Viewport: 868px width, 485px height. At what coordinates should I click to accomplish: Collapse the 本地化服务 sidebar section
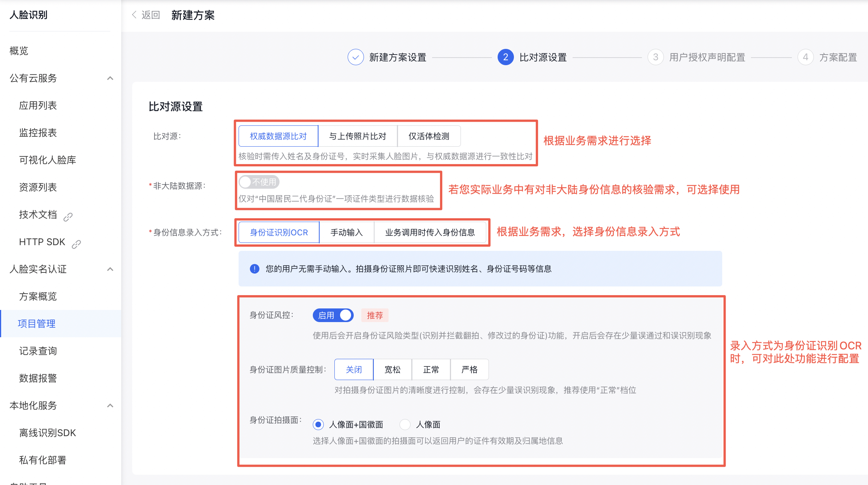tap(110, 405)
